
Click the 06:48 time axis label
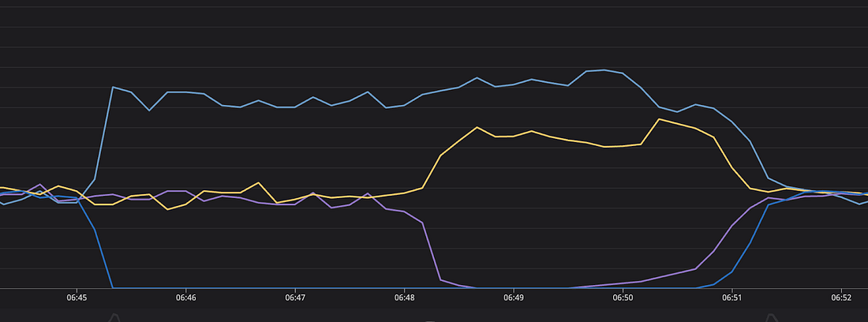[x=404, y=297]
